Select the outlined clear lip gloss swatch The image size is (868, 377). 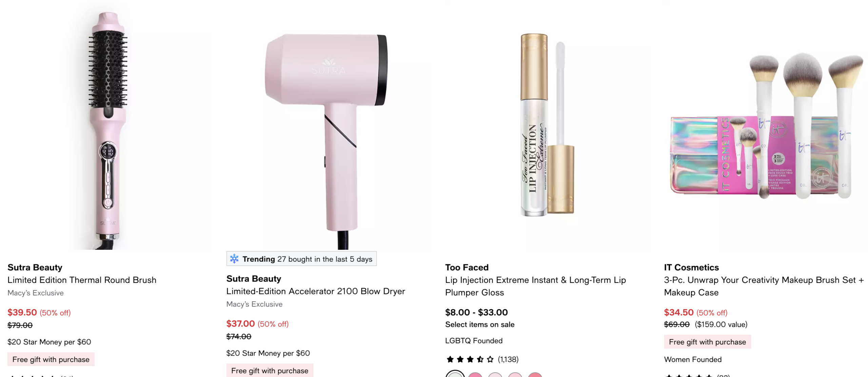tap(455, 374)
